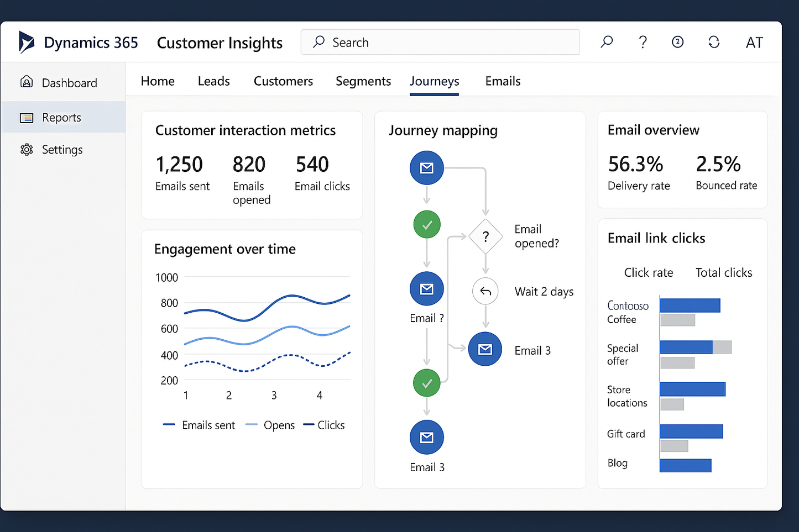Screen dimensions: 799x532
Task: Click inside the Search input field
Action: click(x=440, y=42)
